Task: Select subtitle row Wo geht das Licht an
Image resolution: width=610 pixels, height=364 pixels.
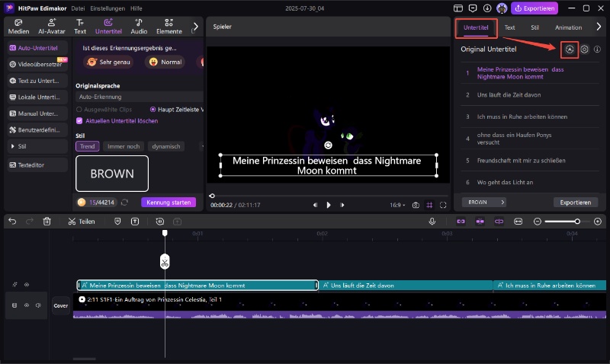Action: [x=530, y=182]
